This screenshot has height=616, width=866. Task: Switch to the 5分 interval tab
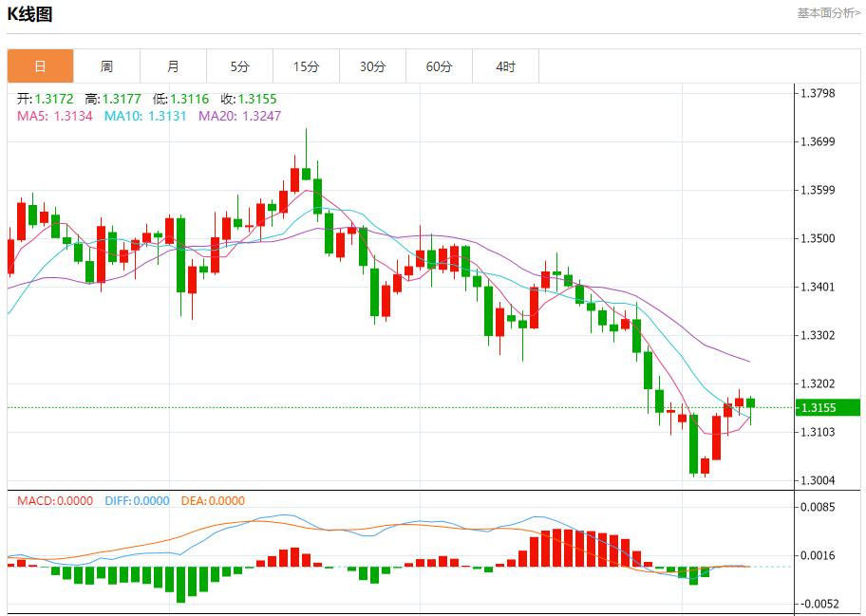[x=239, y=66]
